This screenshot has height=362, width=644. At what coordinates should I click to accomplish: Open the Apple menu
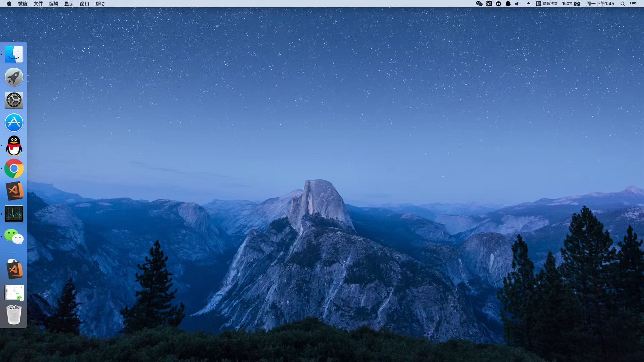coord(9,4)
